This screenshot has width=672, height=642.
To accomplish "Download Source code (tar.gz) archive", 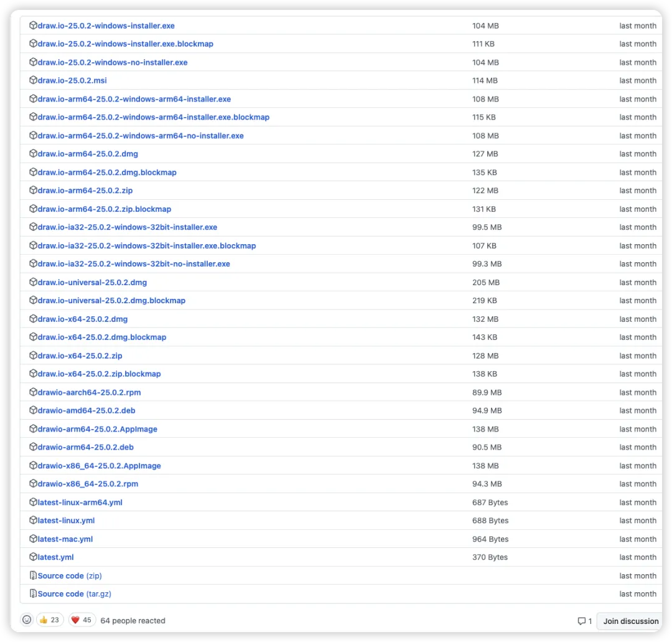I will pos(75,593).
